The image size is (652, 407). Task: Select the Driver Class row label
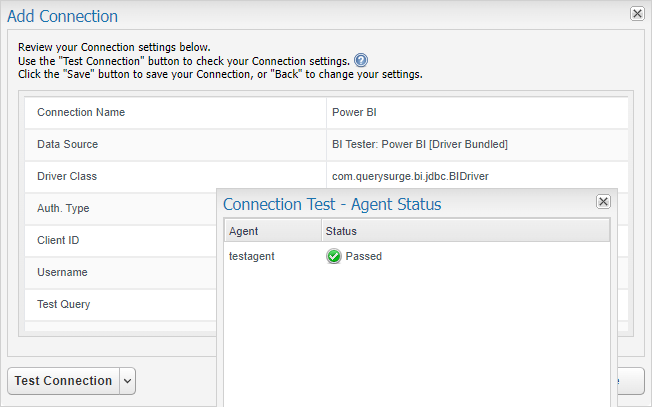pyautogui.click(x=67, y=176)
